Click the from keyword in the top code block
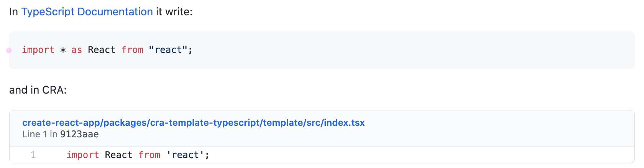 (132, 50)
